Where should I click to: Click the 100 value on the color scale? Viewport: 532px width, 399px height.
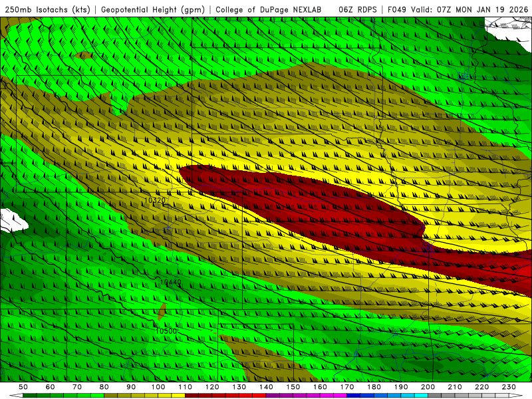[158, 387]
